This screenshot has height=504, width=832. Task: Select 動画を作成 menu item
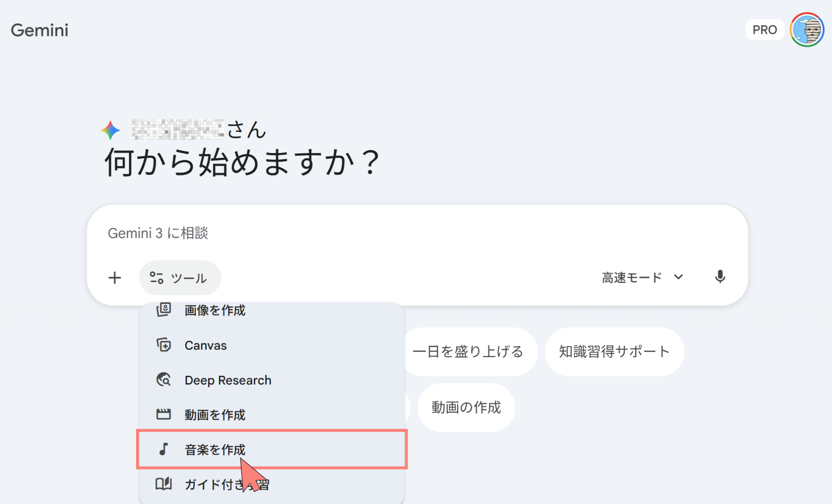[x=215, y=415]
